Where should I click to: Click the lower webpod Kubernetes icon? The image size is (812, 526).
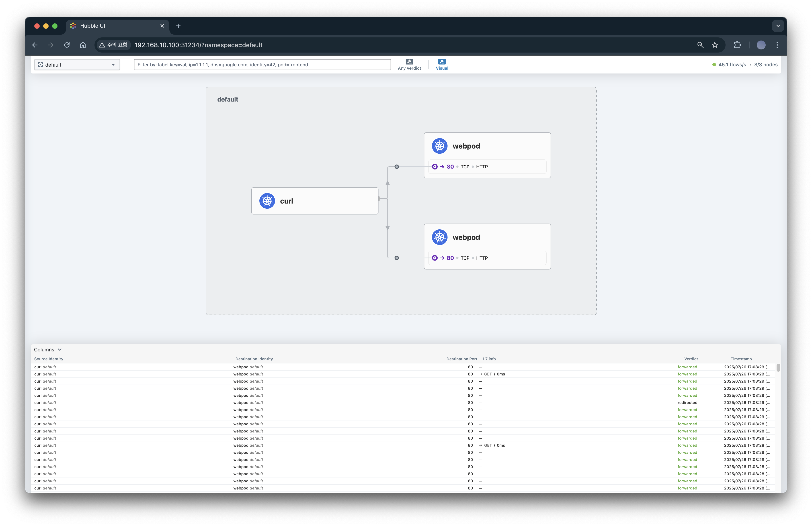point(439,237)
